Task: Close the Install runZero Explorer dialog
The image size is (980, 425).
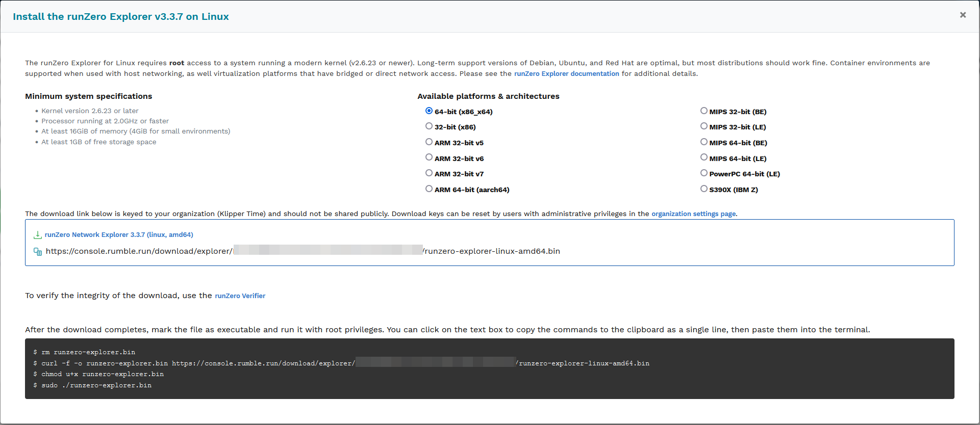Action: [x=963, y=15]
